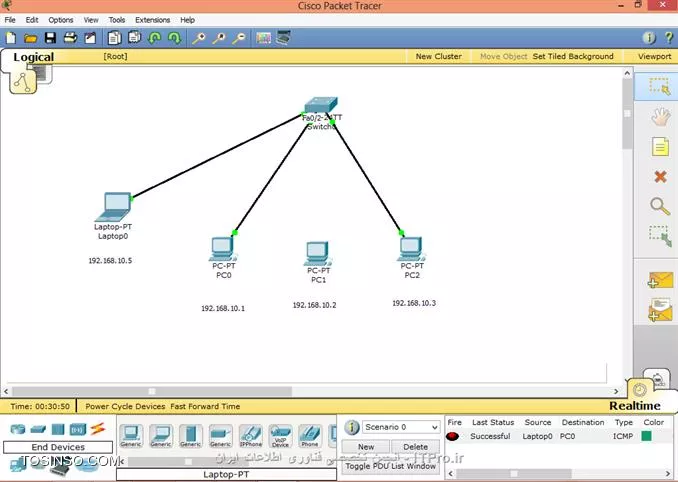Choose the Add Complex PDU envelope
This screenshot has height=482, width=678.
[660, 310]
